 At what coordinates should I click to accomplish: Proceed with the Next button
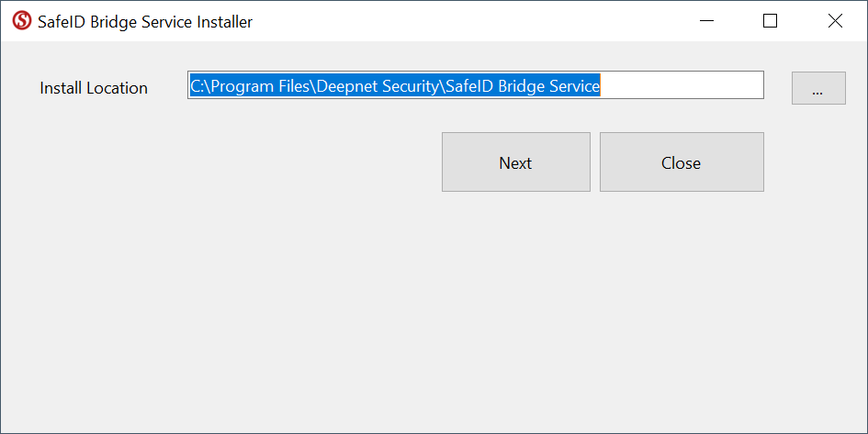[x=515, y=162]
